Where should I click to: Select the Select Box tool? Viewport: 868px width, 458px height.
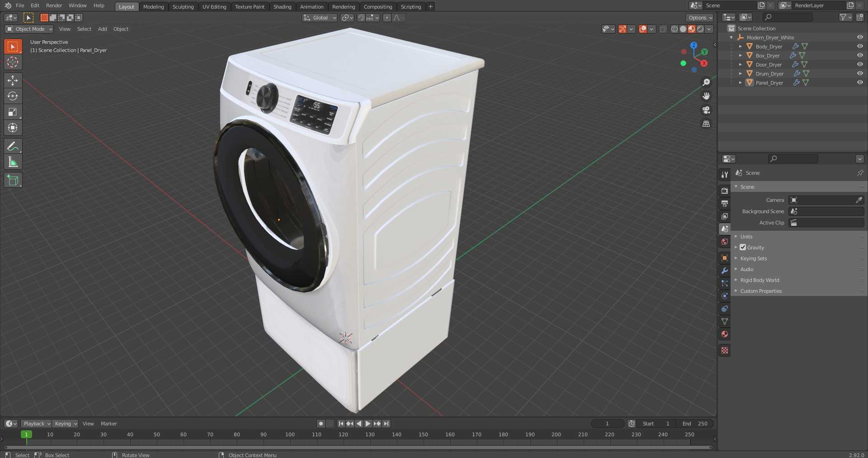click(x=13, y=46)
